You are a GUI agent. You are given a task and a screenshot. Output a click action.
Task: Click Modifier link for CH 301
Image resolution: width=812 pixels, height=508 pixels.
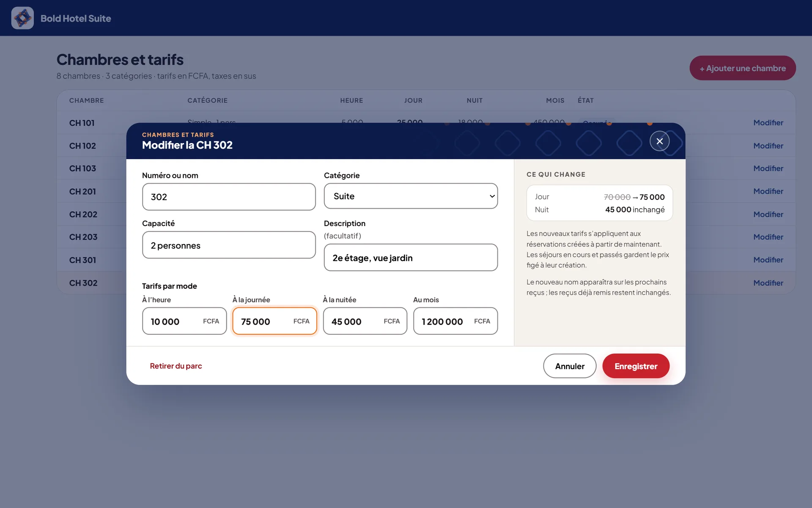click(x=768, y=260)
